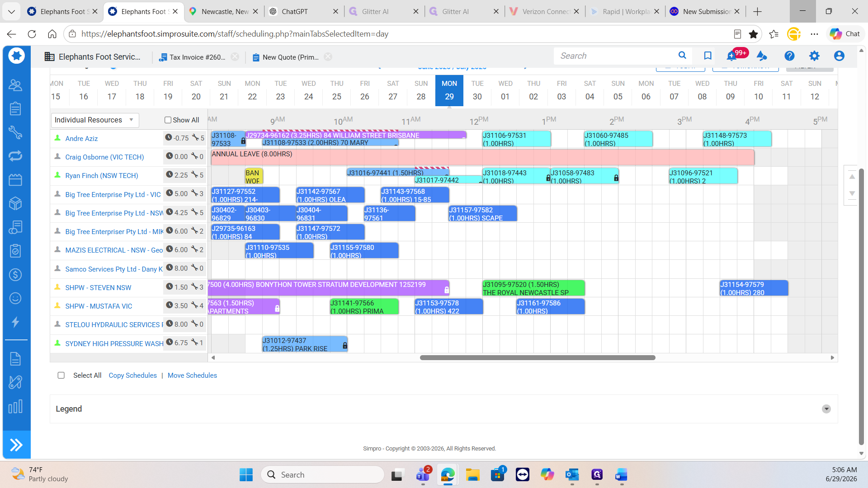868x488 pixels.
Task: Click scroll right arrow of schedule
Action: click(x=832, y=357)
